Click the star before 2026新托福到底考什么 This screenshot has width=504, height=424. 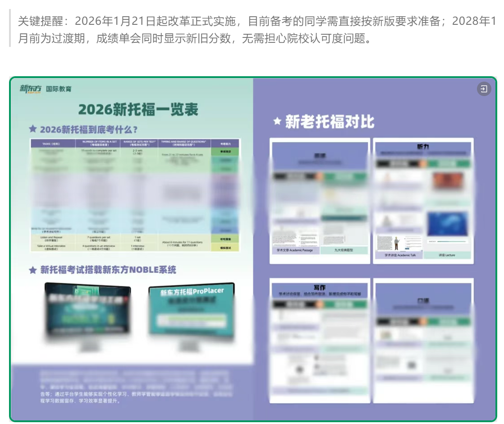coord(33,129)
